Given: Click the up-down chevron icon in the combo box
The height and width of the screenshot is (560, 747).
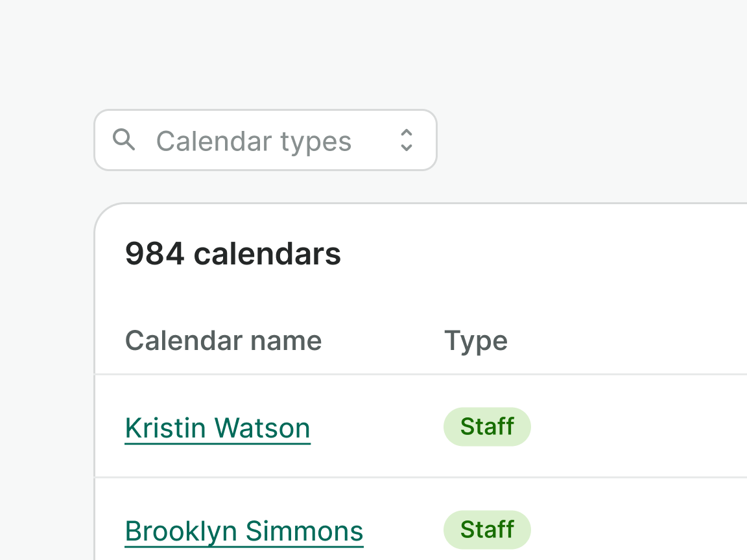Looking at the screenshot, I should (x=407, y=140).
